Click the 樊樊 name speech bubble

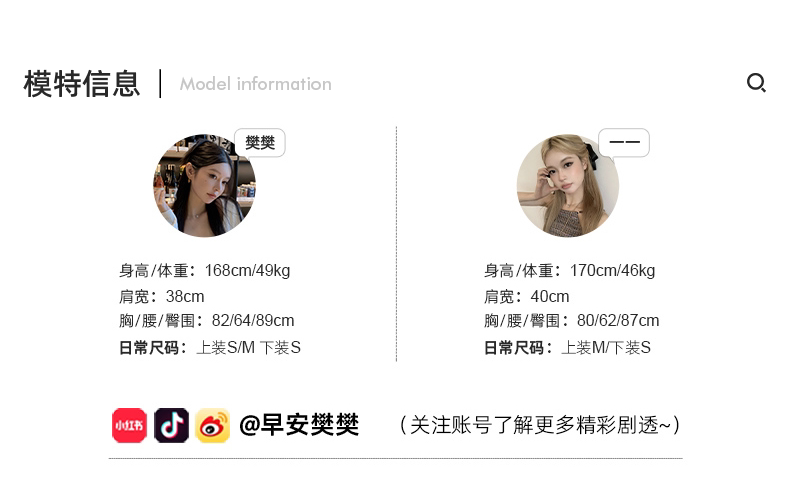point(260,144)
